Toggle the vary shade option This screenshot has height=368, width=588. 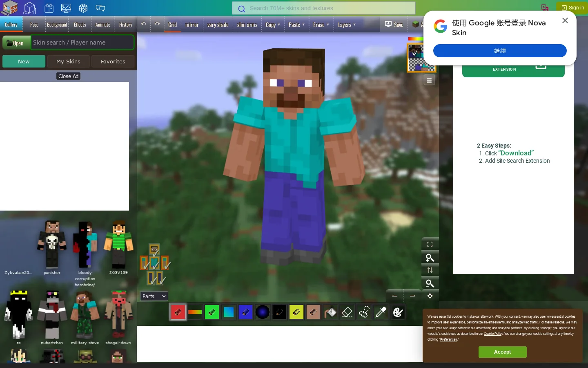(x=218, y=25)
